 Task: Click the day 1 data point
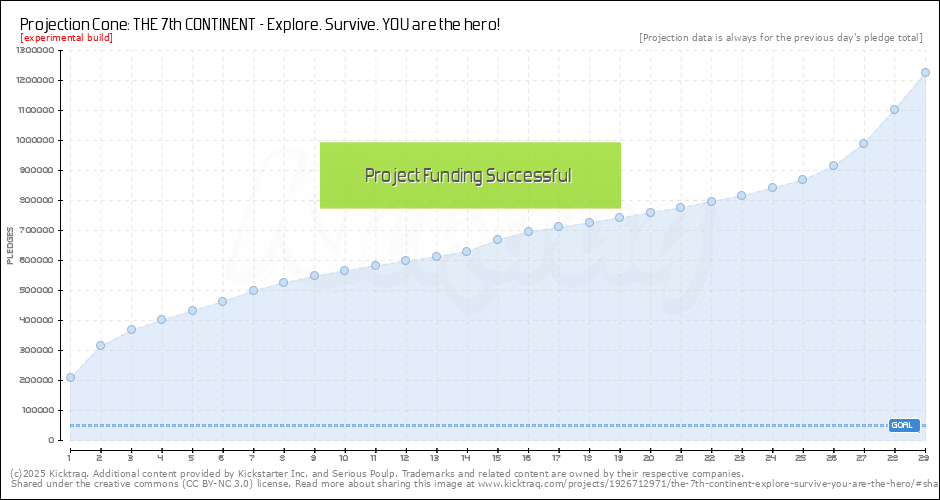point(70,377)
